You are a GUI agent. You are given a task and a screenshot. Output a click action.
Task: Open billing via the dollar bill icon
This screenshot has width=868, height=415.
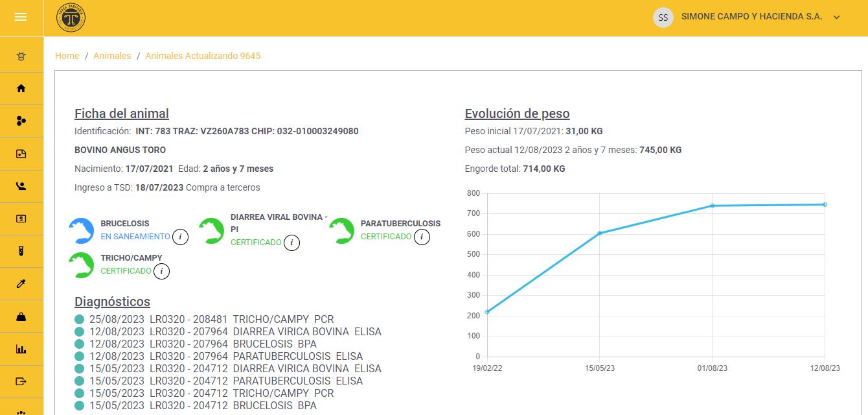pos(22,219)
